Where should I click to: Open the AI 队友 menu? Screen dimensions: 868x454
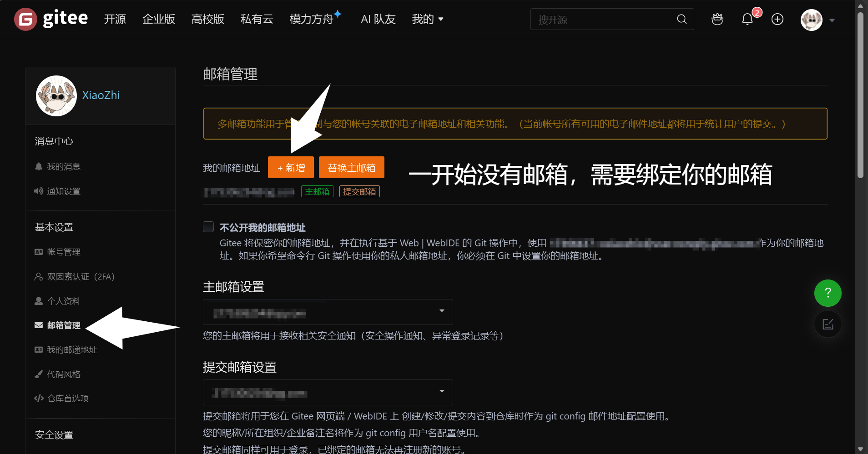point(378,19)
